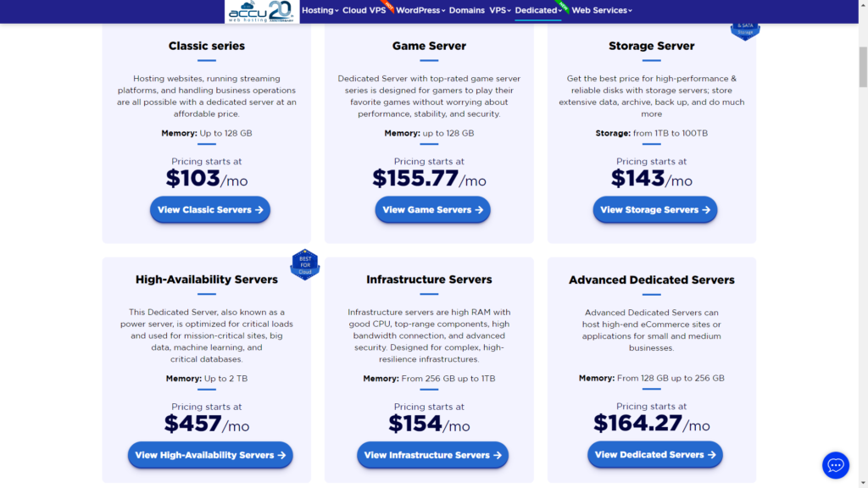Screen dimensions: 868x488
Task: Open the Dedicated navigation menu
Action: pos(538,11)
